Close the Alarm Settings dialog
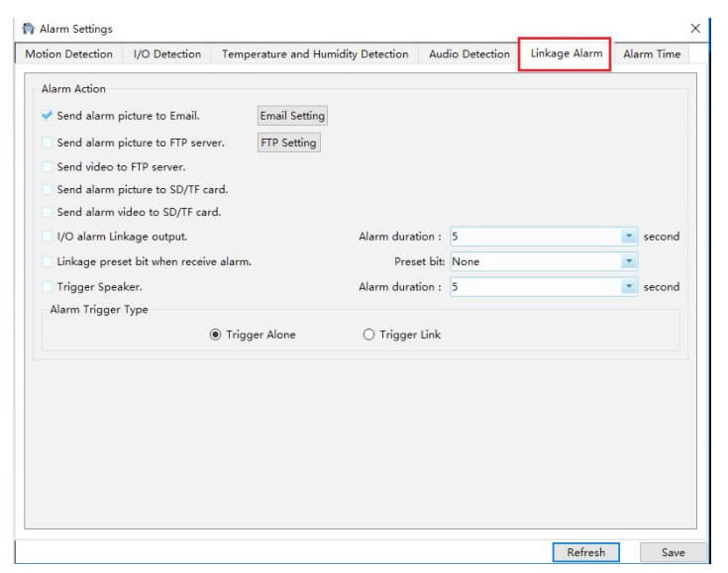This screenshot has height=573, width=728. pyautogui.click(x=695, y=29)
